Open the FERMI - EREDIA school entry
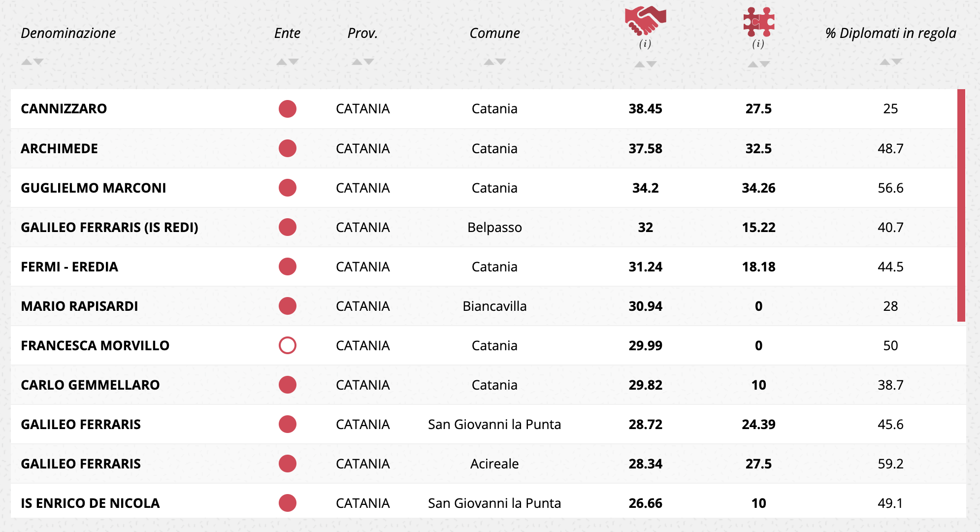Screen dimensions: 980x532 click(x=69, y=266)
